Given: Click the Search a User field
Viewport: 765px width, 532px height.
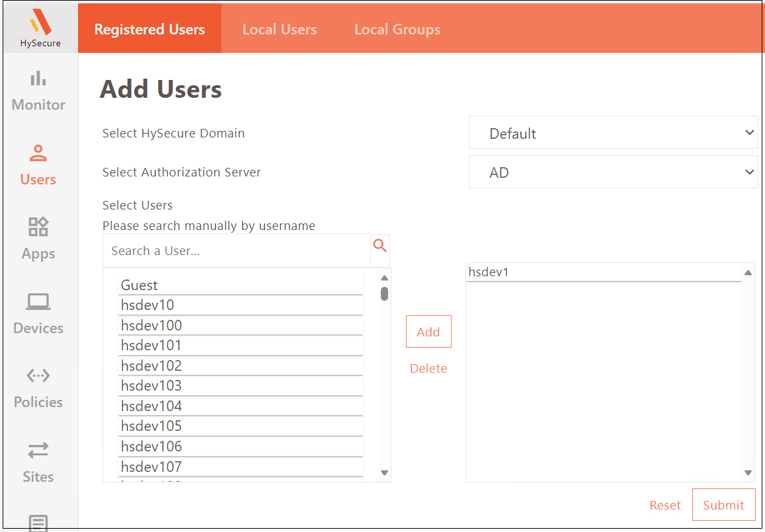Looking at the screenshot, I should click(236, 251).
